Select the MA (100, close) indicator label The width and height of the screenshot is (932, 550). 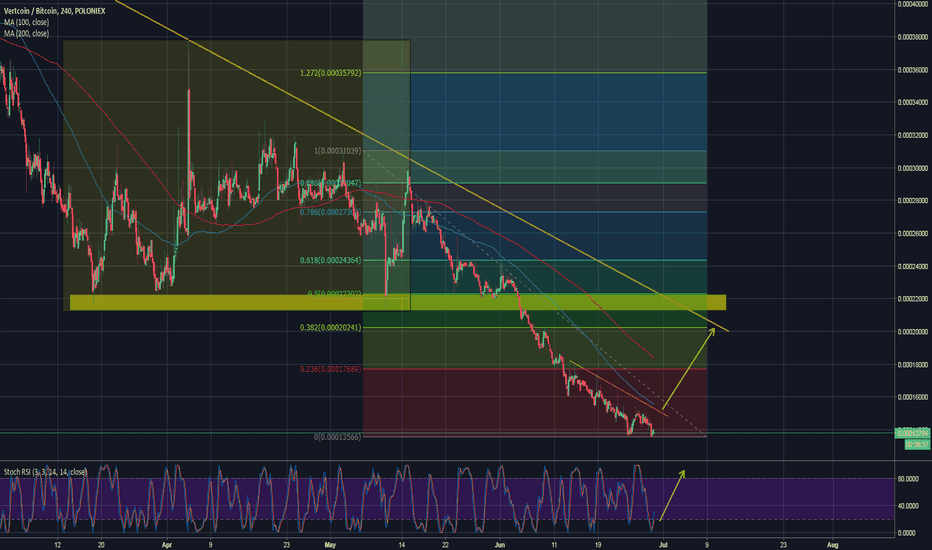27,22
